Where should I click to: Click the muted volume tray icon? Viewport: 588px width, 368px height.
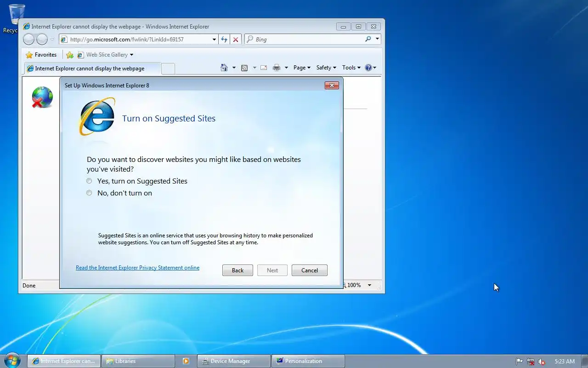click(x=542, y=362)
